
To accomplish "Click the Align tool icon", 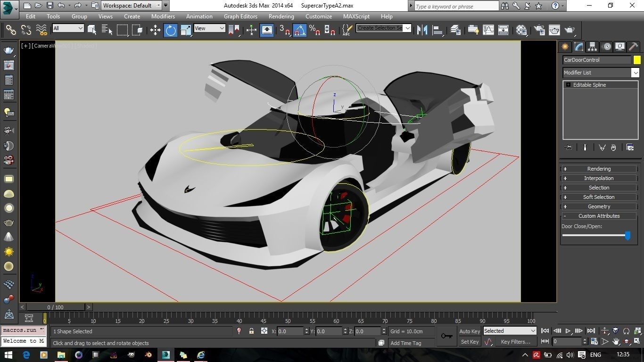I will [x=438, y=30].
